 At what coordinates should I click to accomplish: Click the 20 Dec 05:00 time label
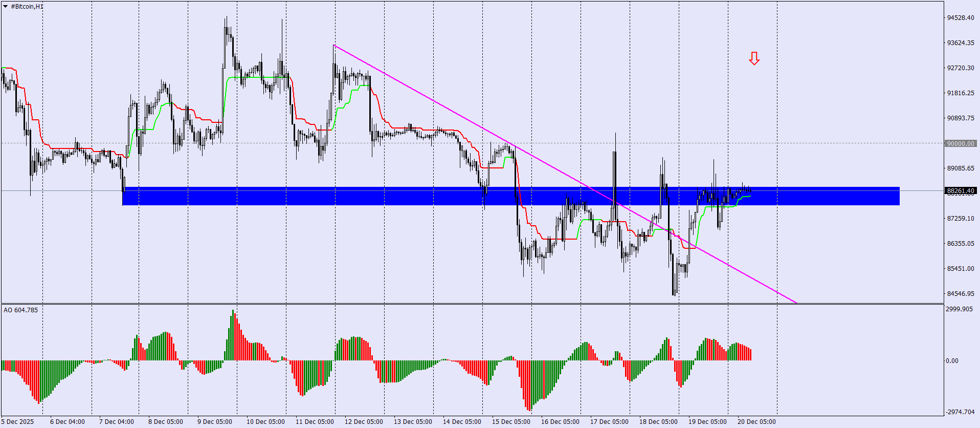[756, 422]
